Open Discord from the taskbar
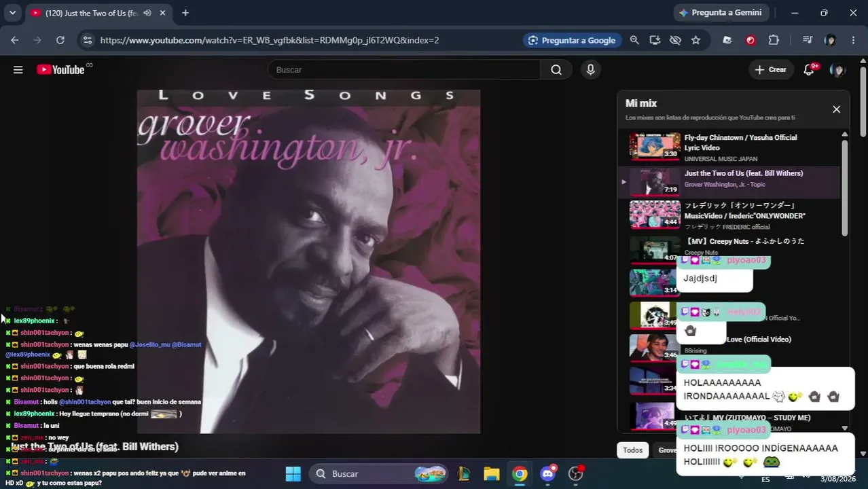The height and width of the screenshot is (489, 868). pos(548,473)
